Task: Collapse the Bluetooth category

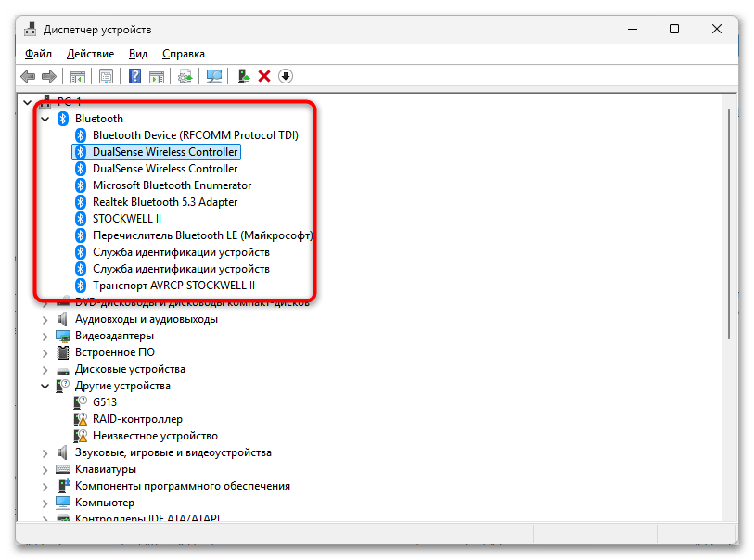Action: (45, 119)
